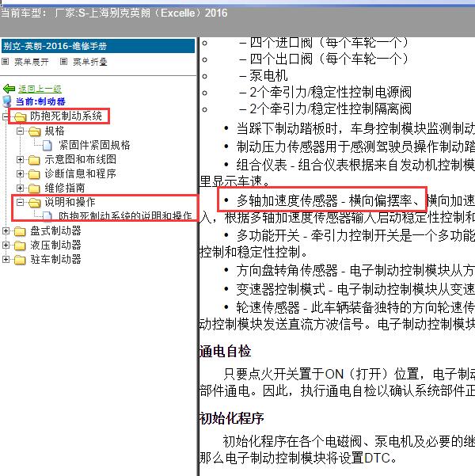475x476 pixels.
Task: Click the 驻车制动器 folder icon
Action: 20,260
